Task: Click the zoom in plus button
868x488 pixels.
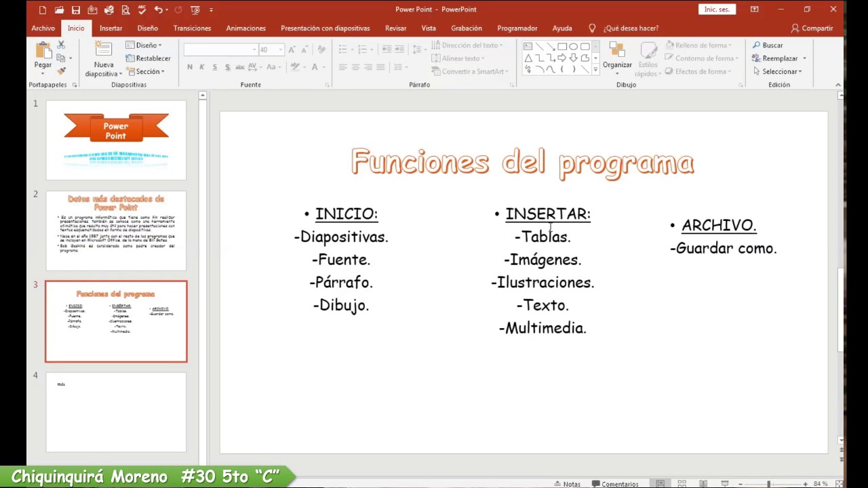Action: click(x=805, y=484)
